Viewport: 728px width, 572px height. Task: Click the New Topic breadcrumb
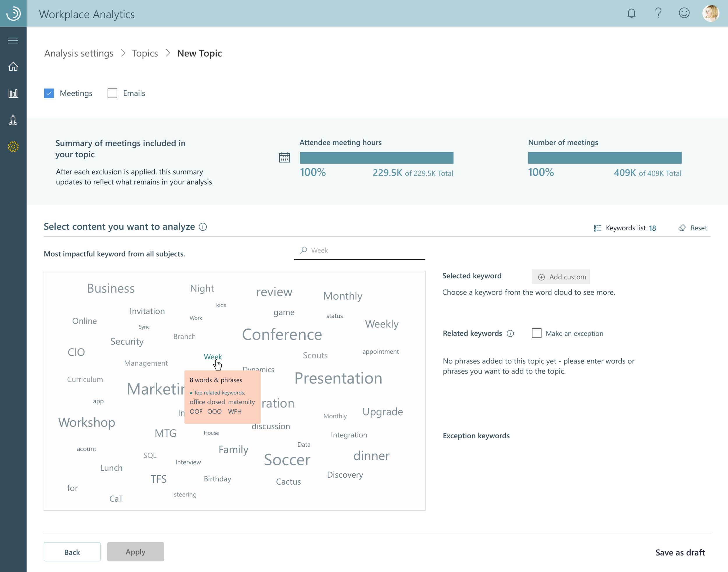[x=199, y=53]
